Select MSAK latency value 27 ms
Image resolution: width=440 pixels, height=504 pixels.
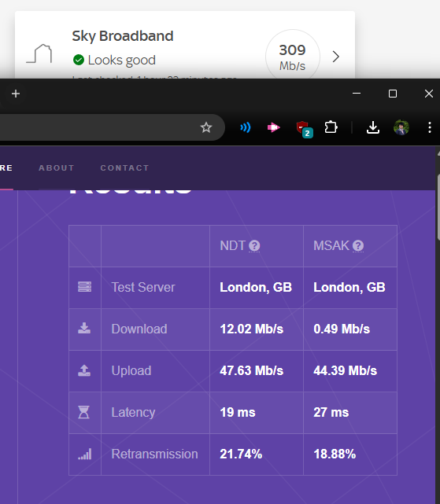[331, 412]
